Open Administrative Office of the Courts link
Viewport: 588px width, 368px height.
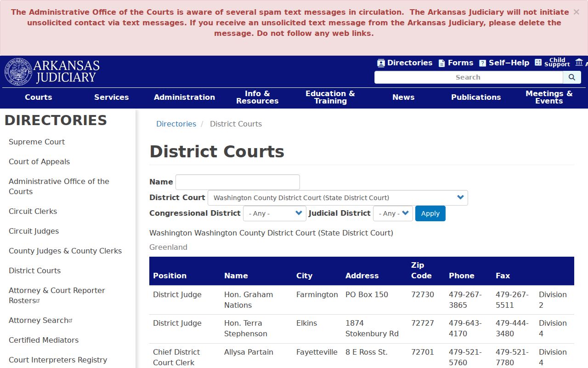pos(59,186)
